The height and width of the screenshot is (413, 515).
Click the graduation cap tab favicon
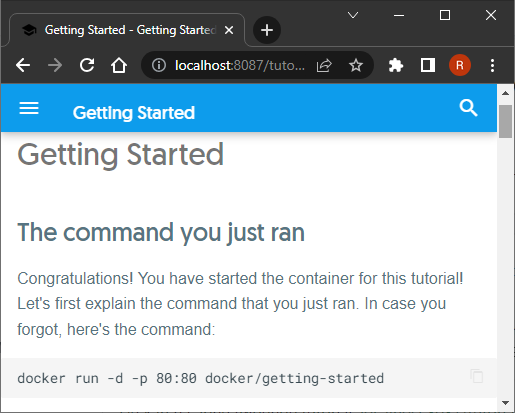coord(29,30)
